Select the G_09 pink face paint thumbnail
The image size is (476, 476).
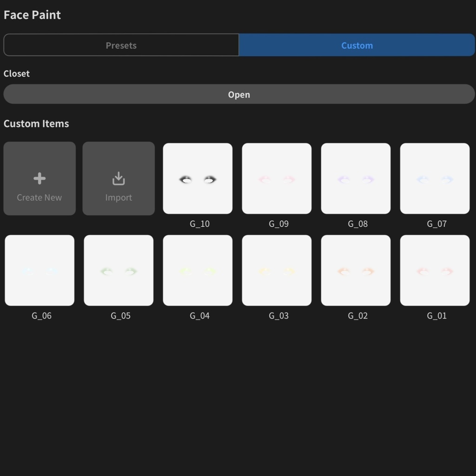[x=277, y=178]
